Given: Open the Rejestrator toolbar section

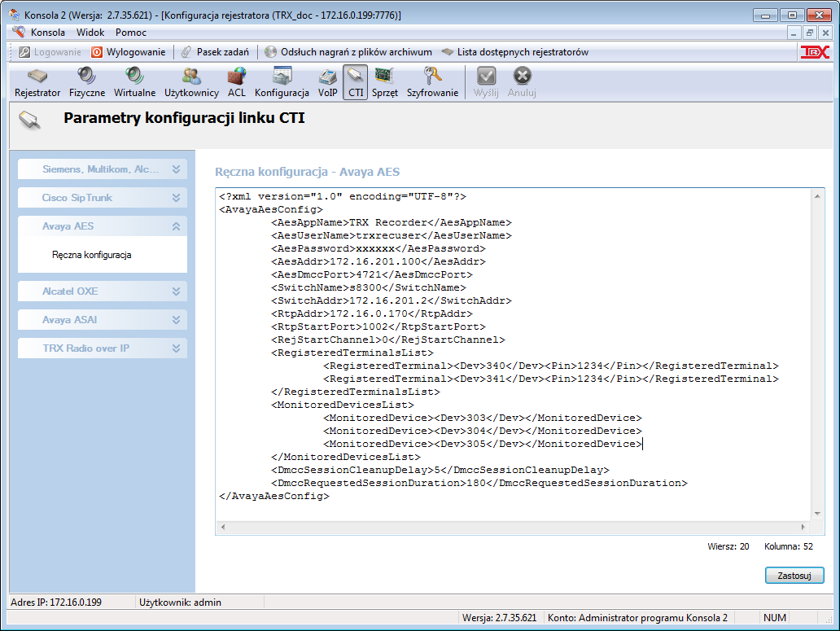Looking at the screenshot, I should [x=37, y=82].
